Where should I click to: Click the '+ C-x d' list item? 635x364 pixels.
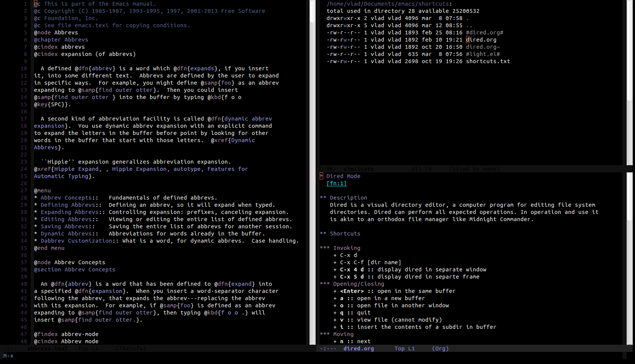tap(345, 255)
